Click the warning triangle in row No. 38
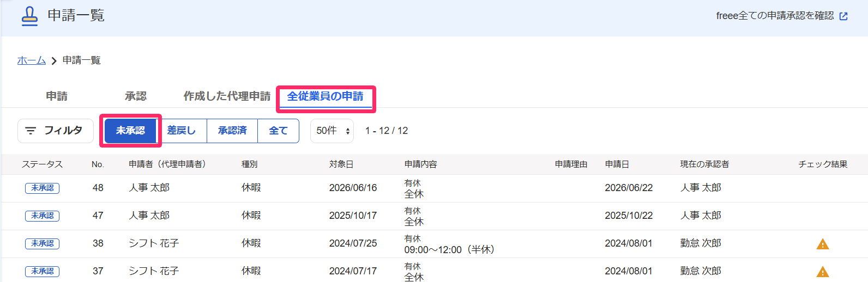The height and width of the screenshot is (282, 868). [x=822, y=244]
